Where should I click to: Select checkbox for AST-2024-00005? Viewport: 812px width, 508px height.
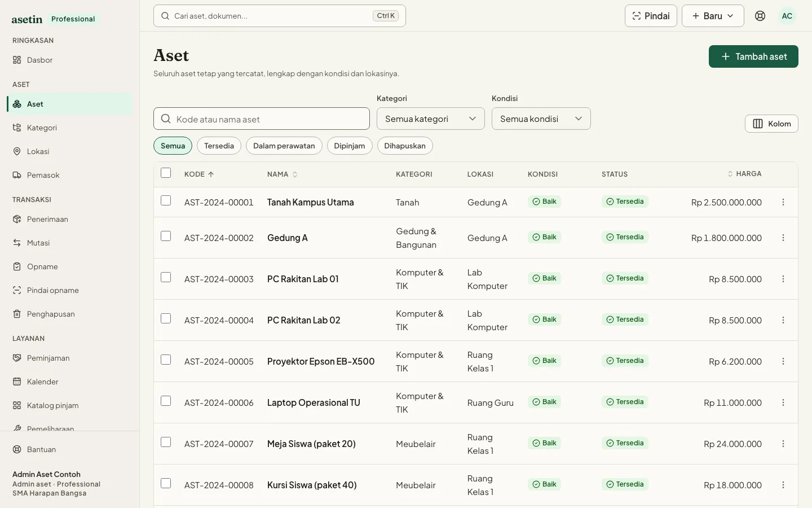click(x=166, y=360)
